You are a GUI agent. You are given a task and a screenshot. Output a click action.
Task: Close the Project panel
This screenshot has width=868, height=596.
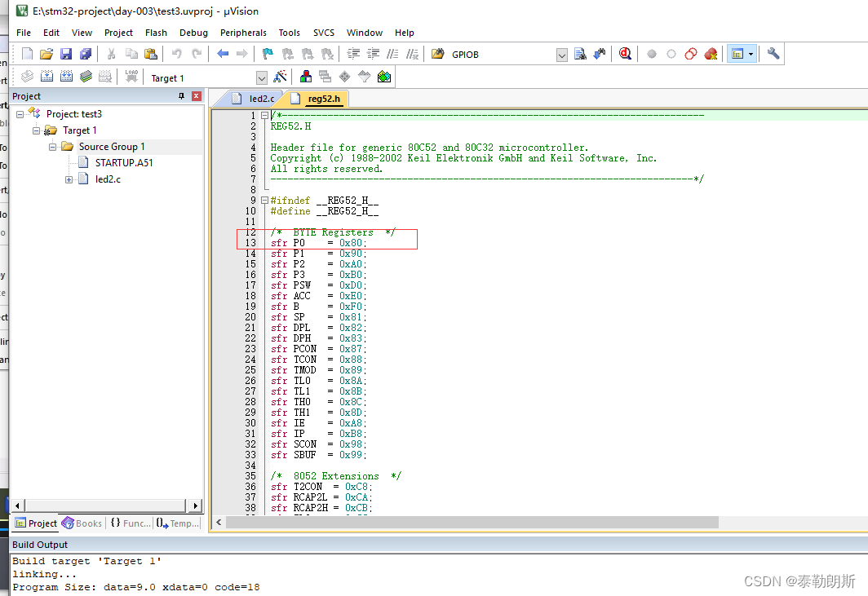(196, 96)
